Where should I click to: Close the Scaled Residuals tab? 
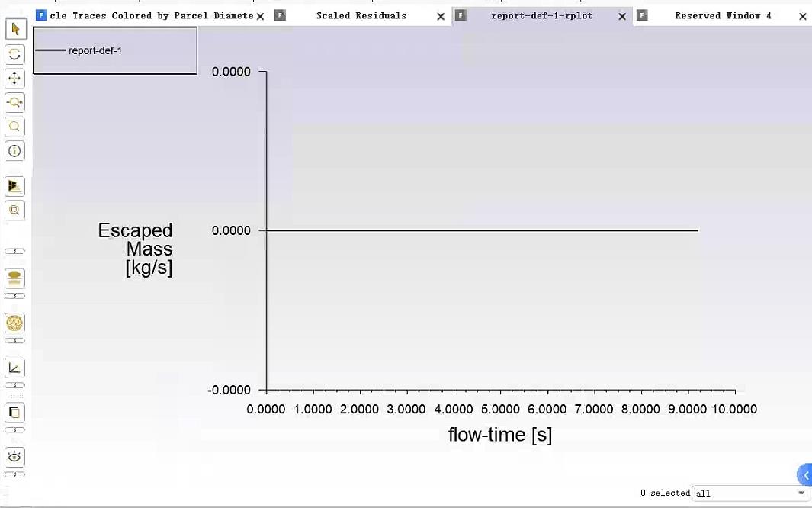coord(441,16)
